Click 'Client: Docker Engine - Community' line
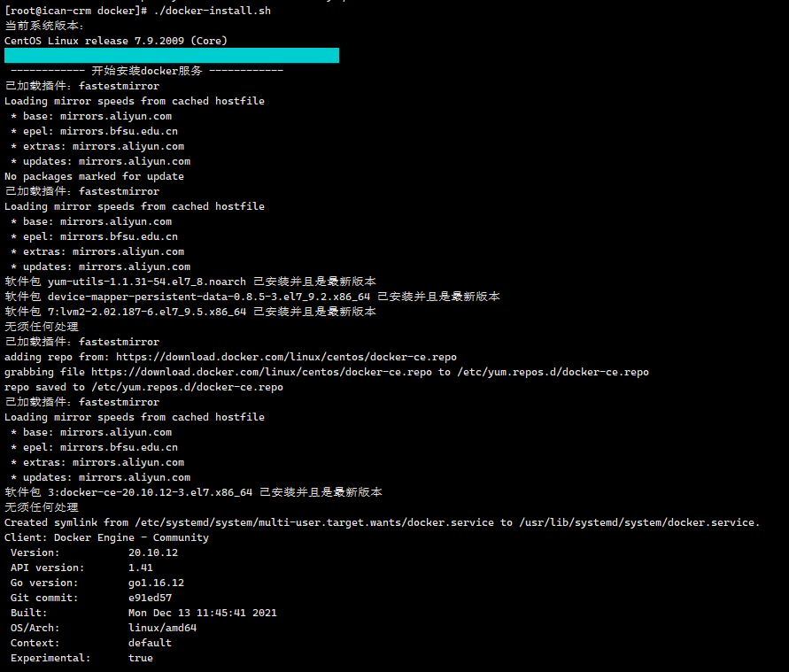 click(x=106, y=537)
